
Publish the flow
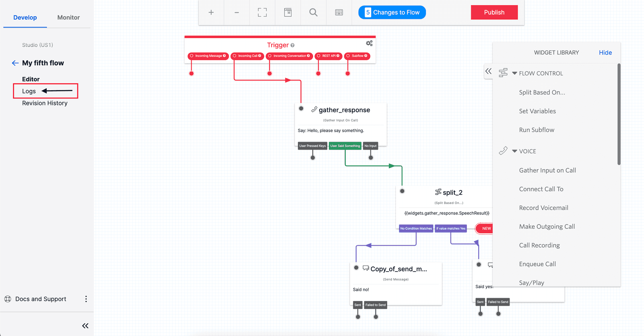[494, 12]
